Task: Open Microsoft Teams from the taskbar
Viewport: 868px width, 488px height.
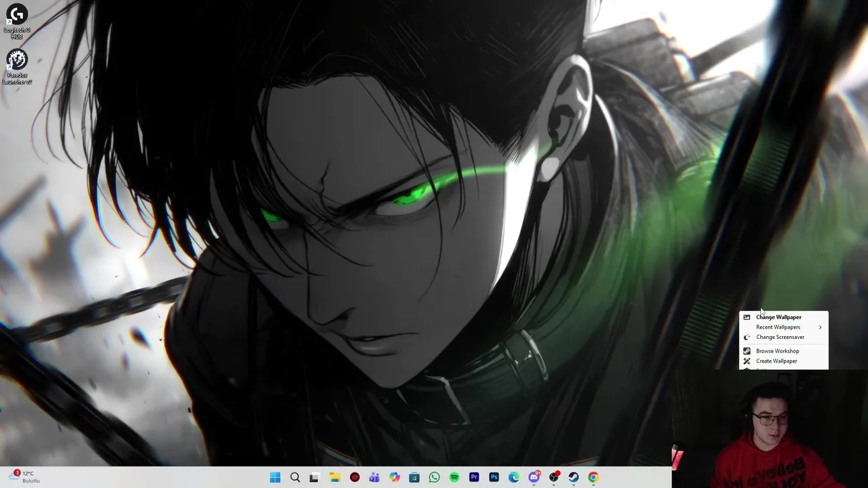Action: coord(374,477)
